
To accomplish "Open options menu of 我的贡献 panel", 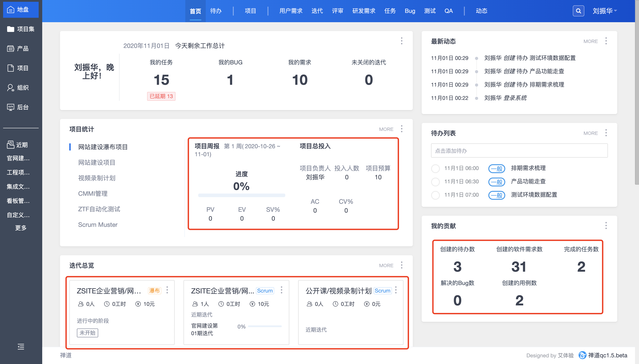I will tap(606, 226).
